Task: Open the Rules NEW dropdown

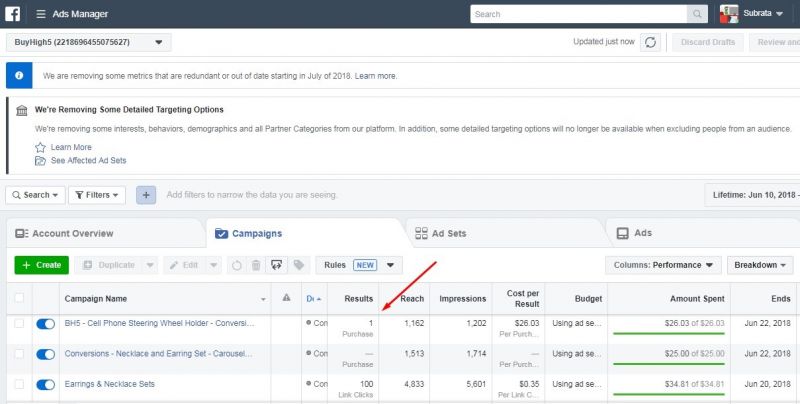Action: point(359,265)
